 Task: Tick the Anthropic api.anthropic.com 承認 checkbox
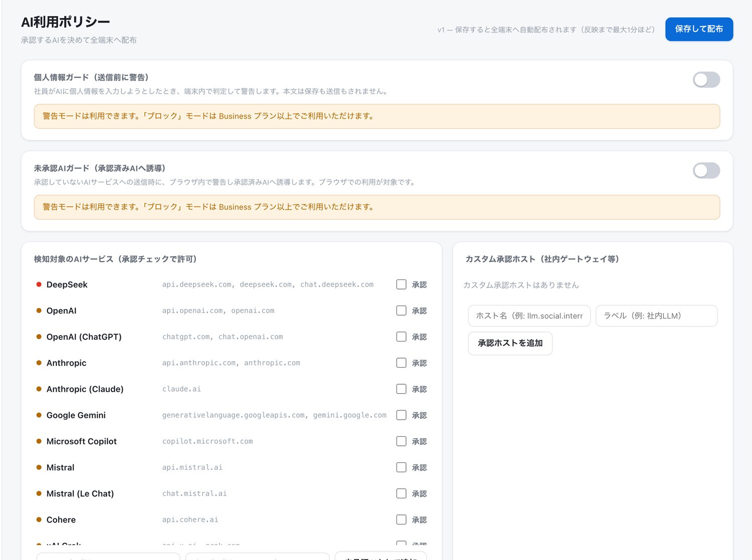click(401, 363)
